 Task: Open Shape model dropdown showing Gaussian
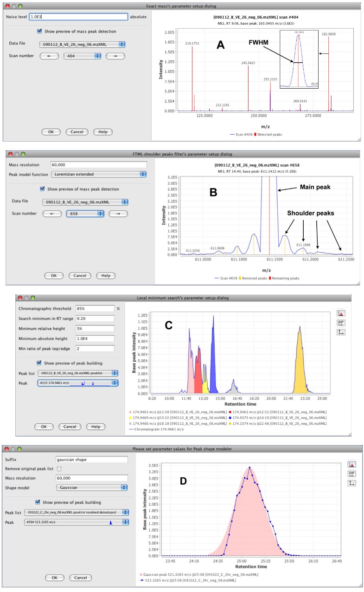pos(91,487)
